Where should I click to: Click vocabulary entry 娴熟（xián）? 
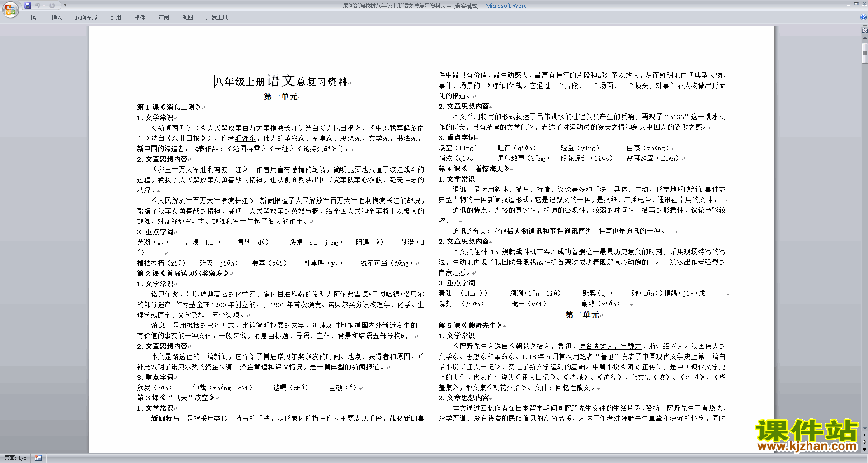point(601,304)
